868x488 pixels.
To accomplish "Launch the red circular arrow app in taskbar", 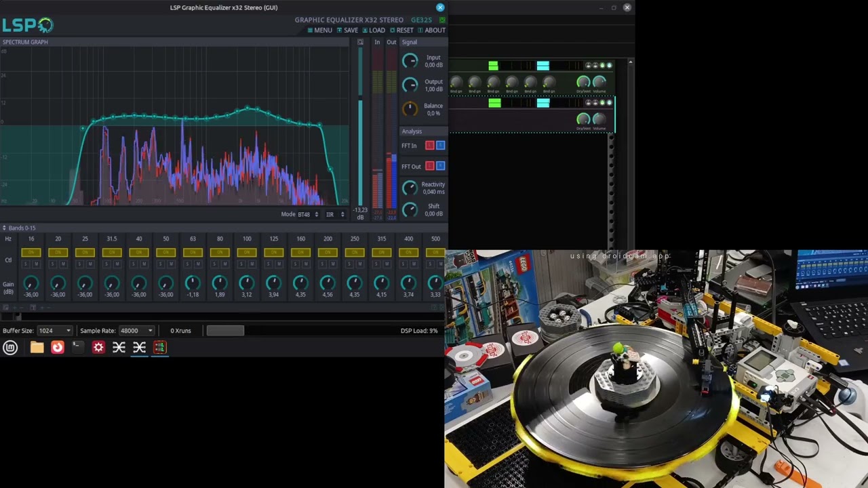I will click(57, 347).
